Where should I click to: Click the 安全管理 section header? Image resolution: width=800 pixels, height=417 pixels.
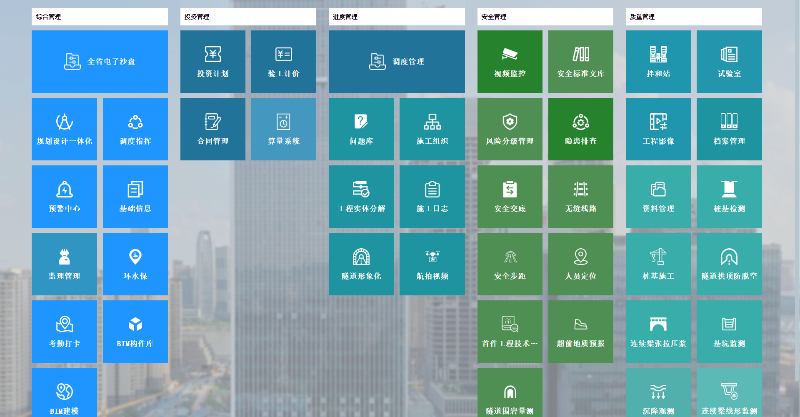545,17
